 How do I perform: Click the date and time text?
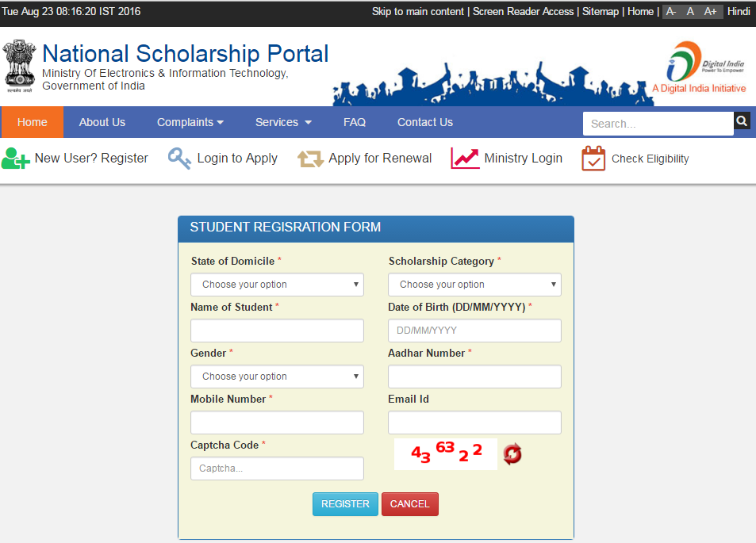(71, 12)
